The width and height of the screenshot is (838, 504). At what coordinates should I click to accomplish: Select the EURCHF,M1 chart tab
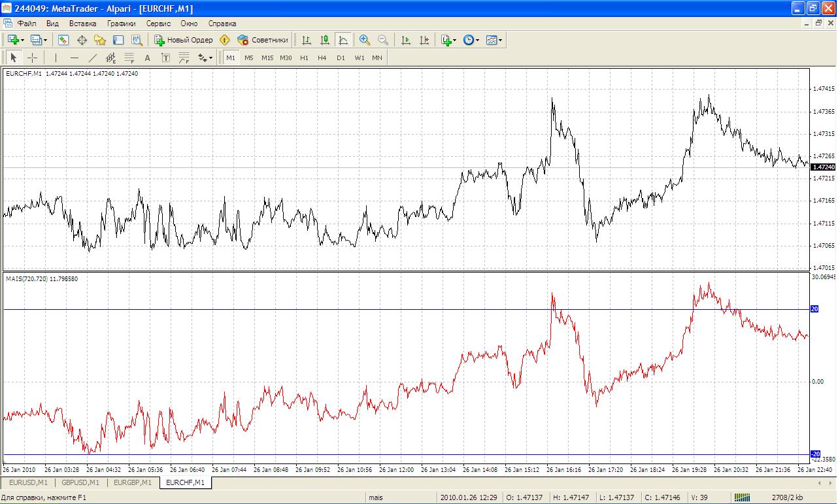(x=185, y=483)
